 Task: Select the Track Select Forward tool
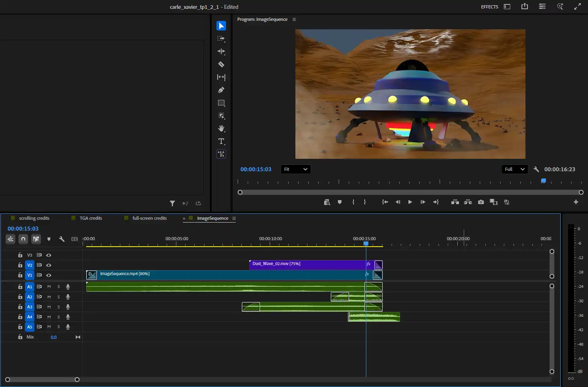coord(221,38)
